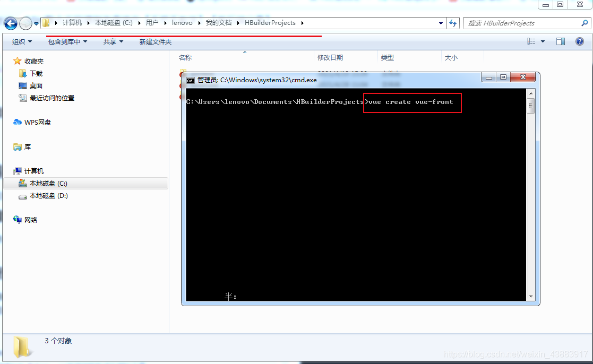Viewport: 593px width, 364px height.
Task: Click the 桌面 desktop icon
Action: [x=23, y=86]
